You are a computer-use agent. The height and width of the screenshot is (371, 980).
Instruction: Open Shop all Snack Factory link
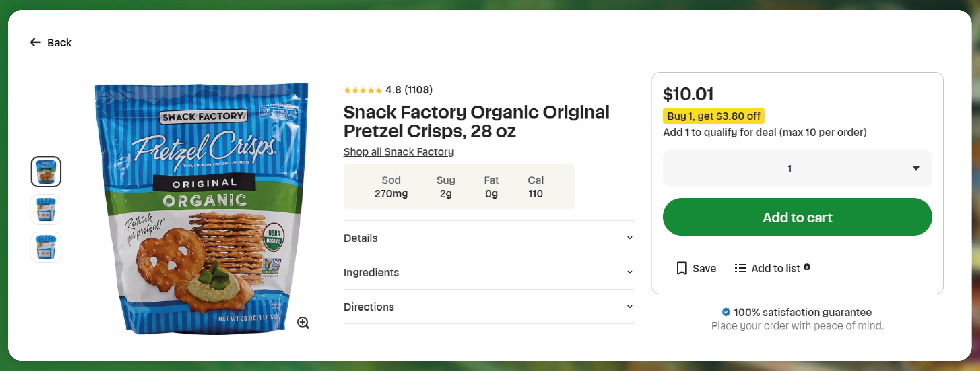coord(398,152)
